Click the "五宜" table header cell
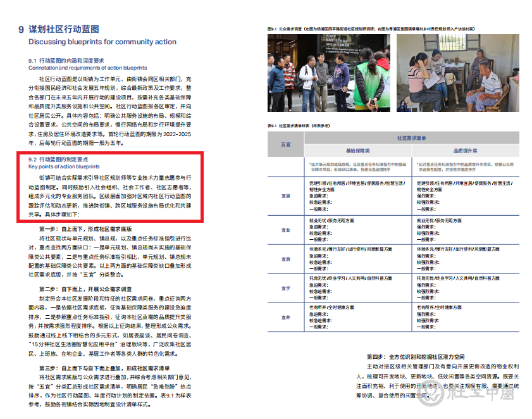 (286, 144)
